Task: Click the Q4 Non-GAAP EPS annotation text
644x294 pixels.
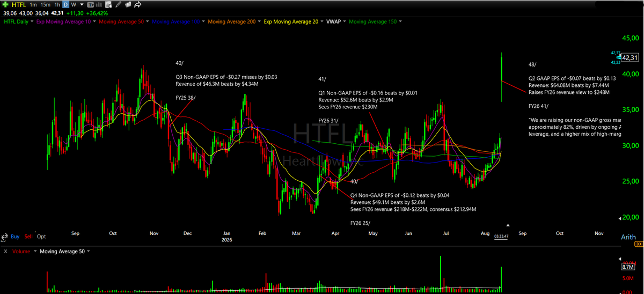Action: 400,195
